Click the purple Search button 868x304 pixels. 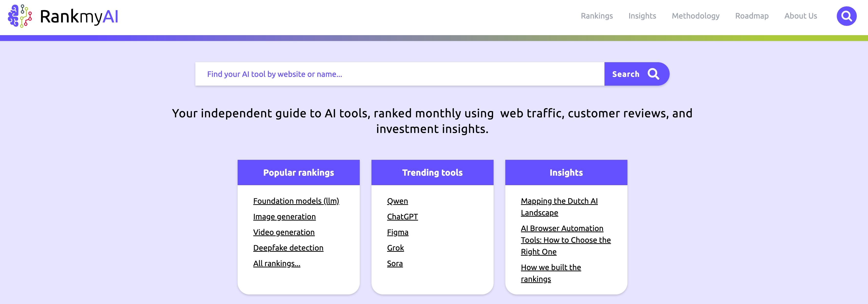click(636, 74)
